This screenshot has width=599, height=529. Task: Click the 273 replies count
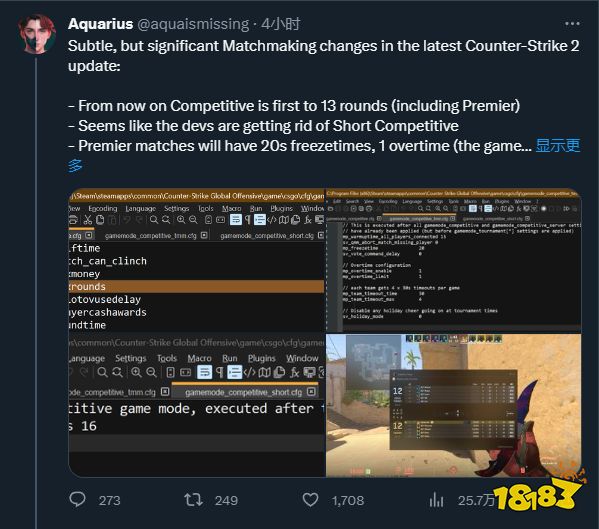pos(109,500)
